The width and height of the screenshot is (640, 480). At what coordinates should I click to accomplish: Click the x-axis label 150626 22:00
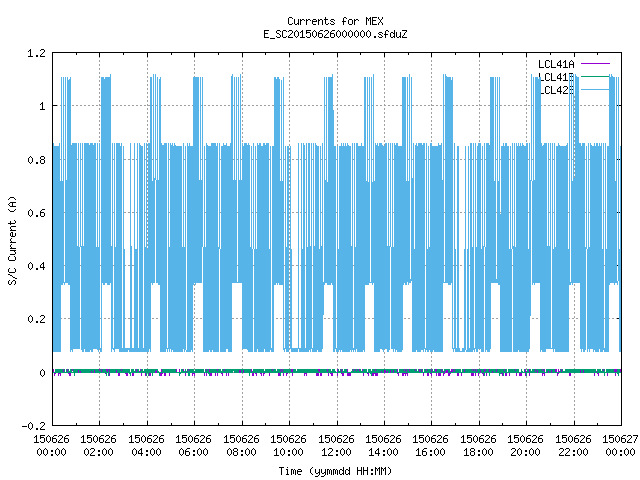[573, 446]
